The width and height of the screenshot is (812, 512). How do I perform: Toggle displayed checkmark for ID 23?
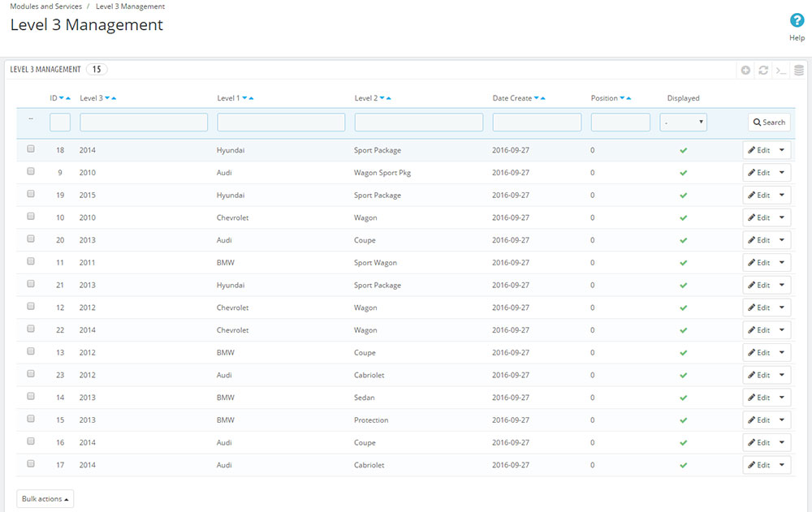click(x=683, y=376)
